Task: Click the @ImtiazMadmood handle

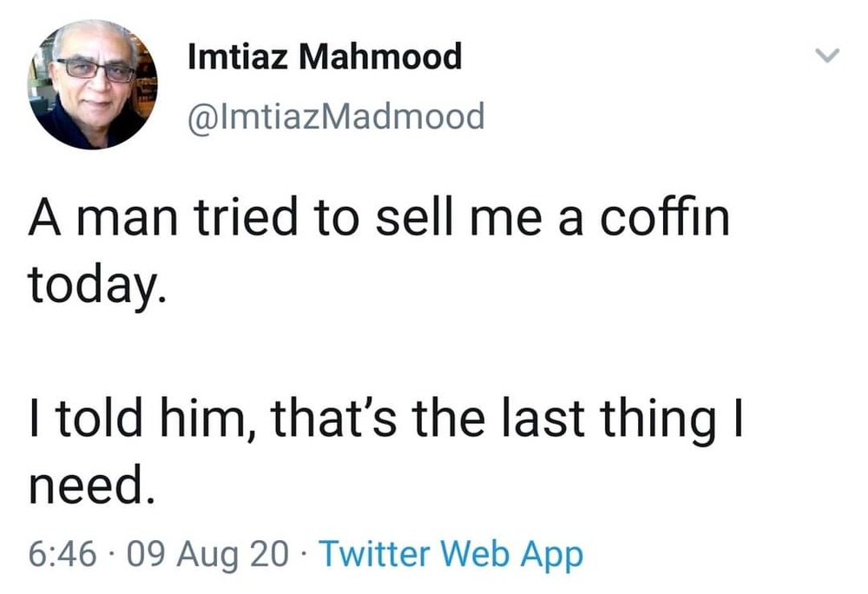Action: coord(336,115)
